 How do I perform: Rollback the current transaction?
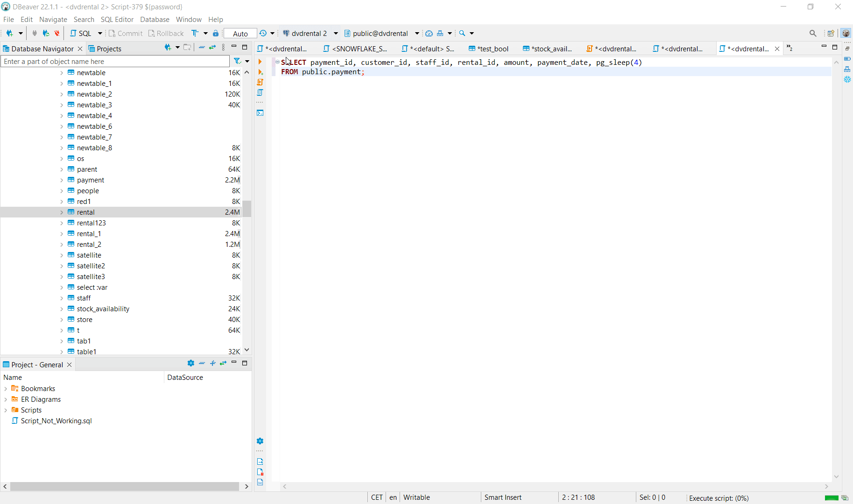tap(166, 33)
